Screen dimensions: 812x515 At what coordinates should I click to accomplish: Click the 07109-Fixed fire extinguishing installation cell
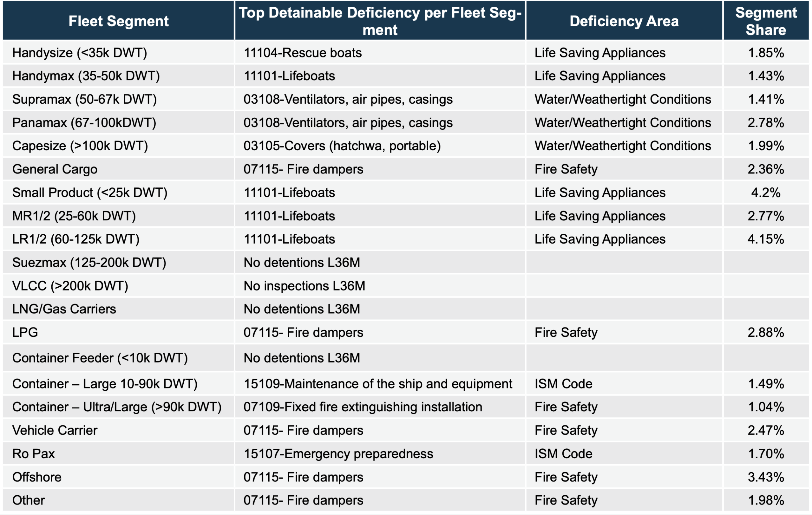point(363,407)
